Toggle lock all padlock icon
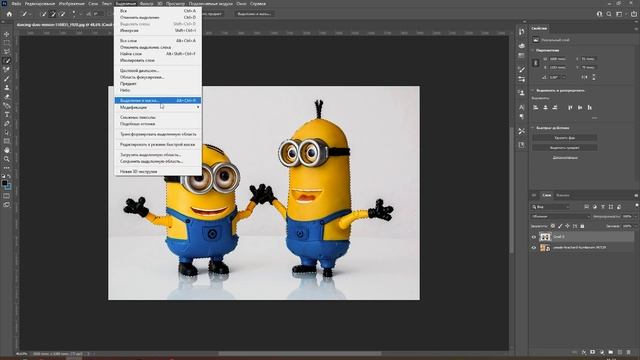 tap(582, 226)
